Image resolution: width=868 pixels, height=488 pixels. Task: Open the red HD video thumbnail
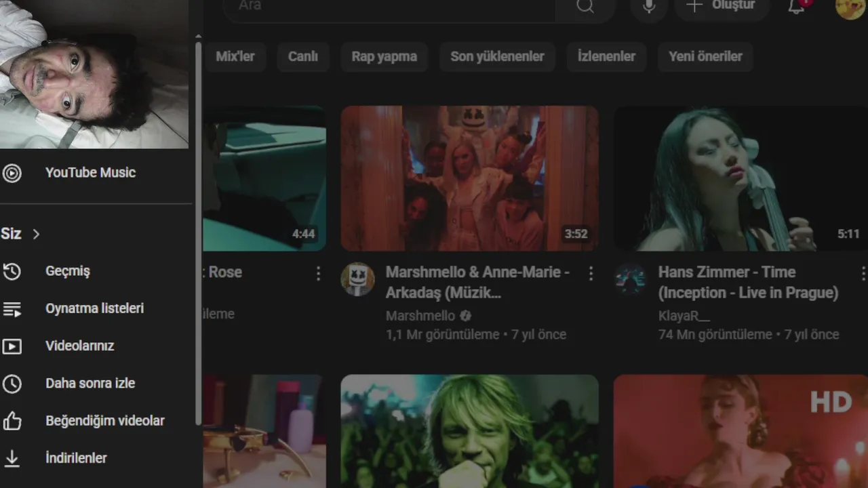click(x=741, y=431)
